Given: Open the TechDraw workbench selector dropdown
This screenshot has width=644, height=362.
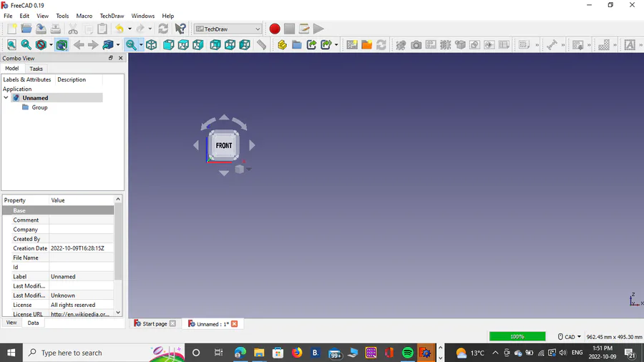Looking at the screenshot, I should click(228, 29).
